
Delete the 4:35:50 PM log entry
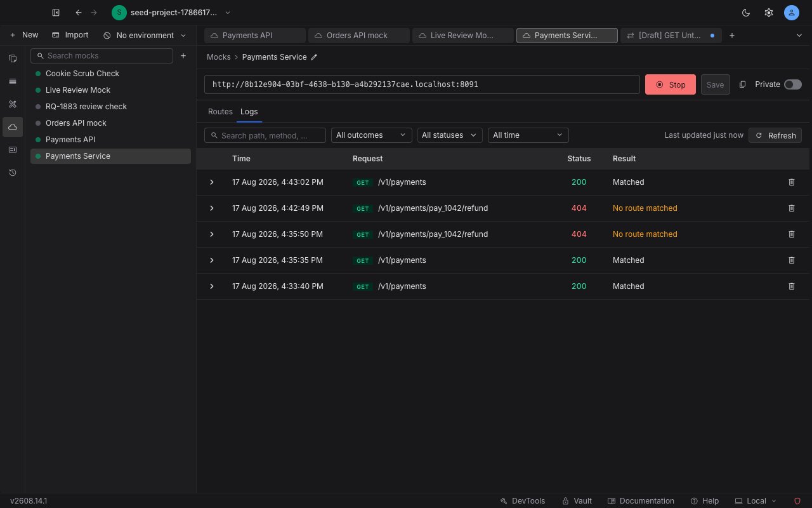(792, 234)
